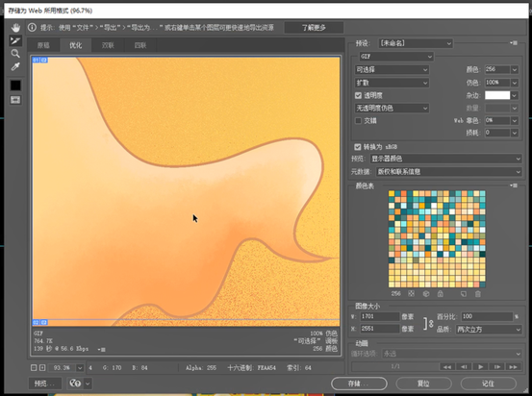Screen dimensions: 532x396
Task: Click the trash icon under color table
Action: coord(478,294)
